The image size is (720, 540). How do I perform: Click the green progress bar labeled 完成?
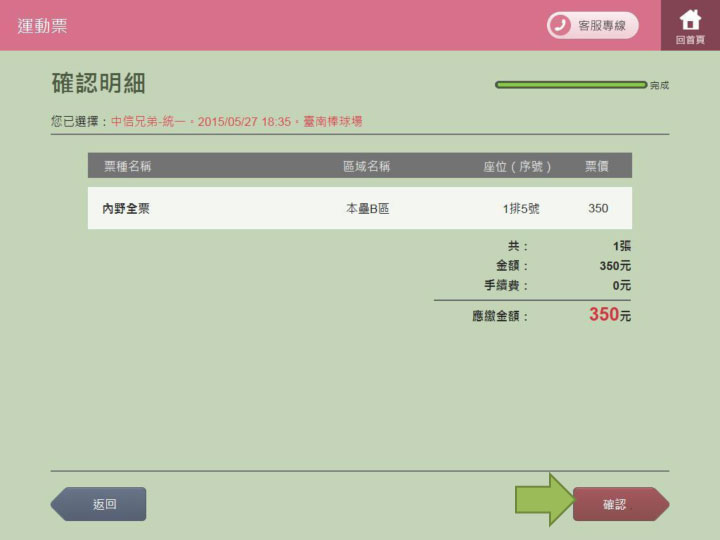coord(571,85)
